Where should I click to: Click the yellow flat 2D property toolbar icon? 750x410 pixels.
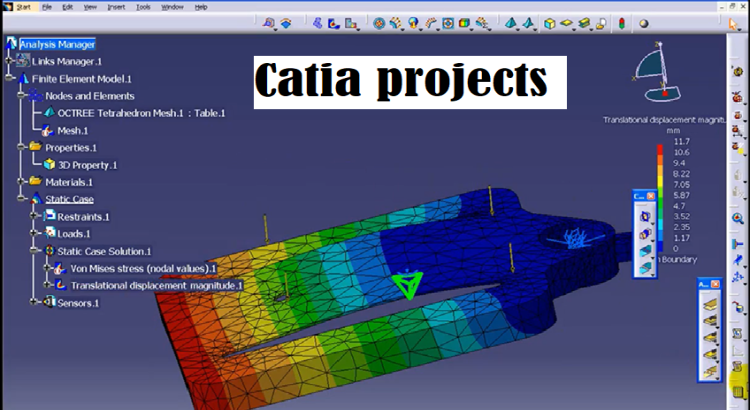(566, 23)
